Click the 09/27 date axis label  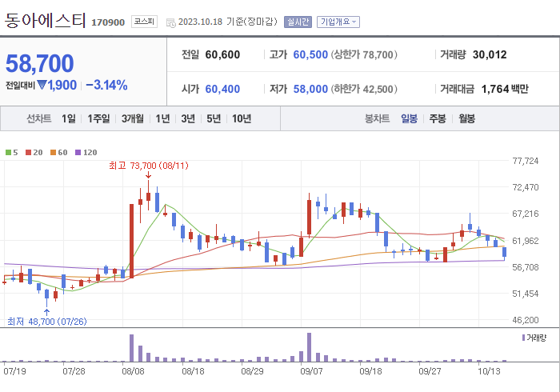coord(430,371)
